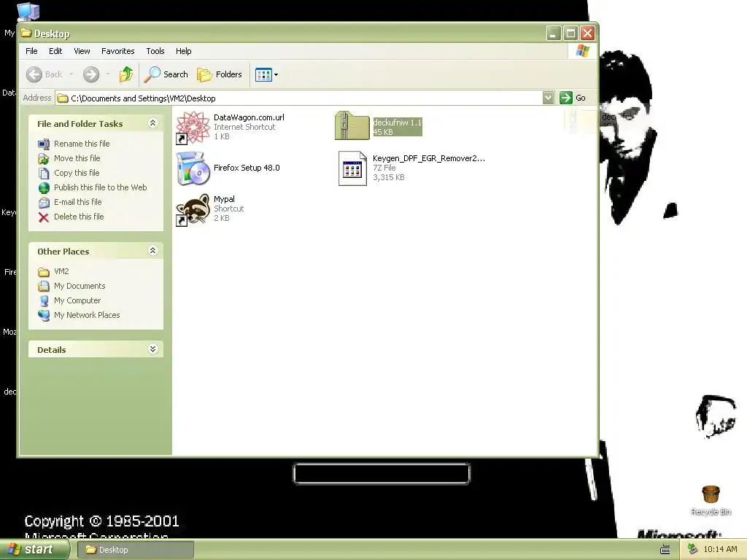The image size is (747, 560).
Task: Click the Move this file icon
Action: pyautogui.click(x=44, y=158)
